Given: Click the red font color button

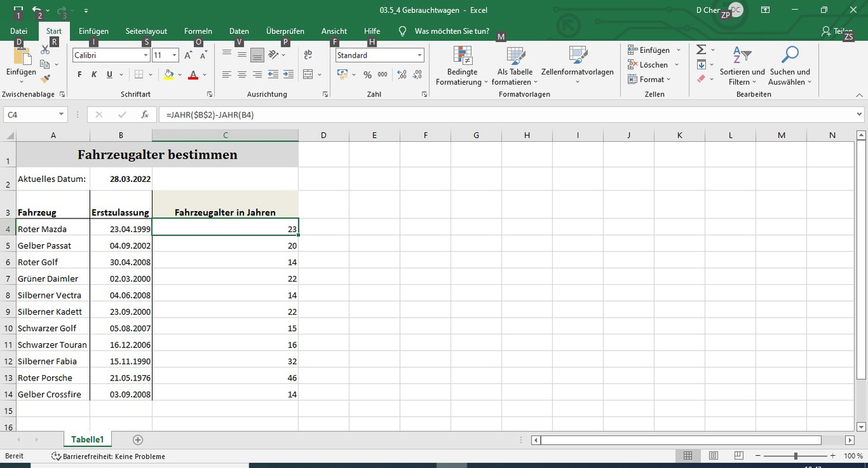Looking at the screenshot, I should pyautogui.click(x=193, y=75).
